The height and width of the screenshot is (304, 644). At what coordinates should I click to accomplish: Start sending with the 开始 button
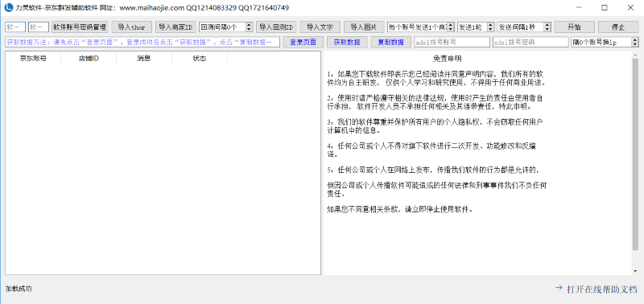pyautogui.click(x=574, y=27)
